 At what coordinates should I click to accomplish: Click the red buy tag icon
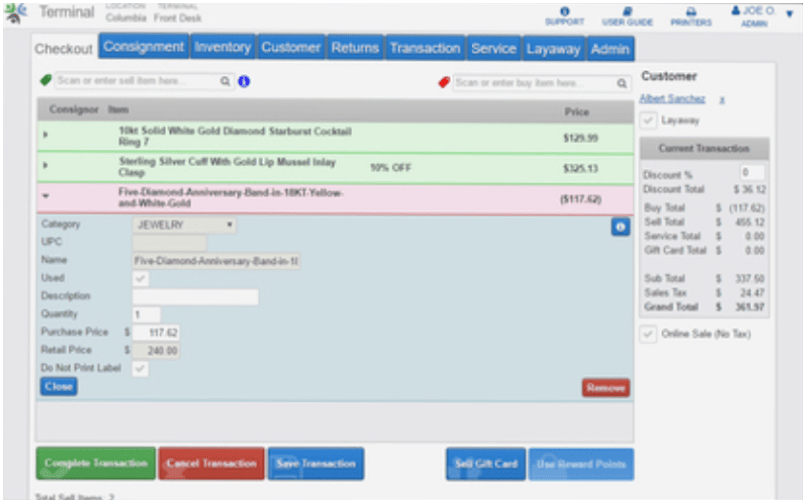tap(444, 82)
